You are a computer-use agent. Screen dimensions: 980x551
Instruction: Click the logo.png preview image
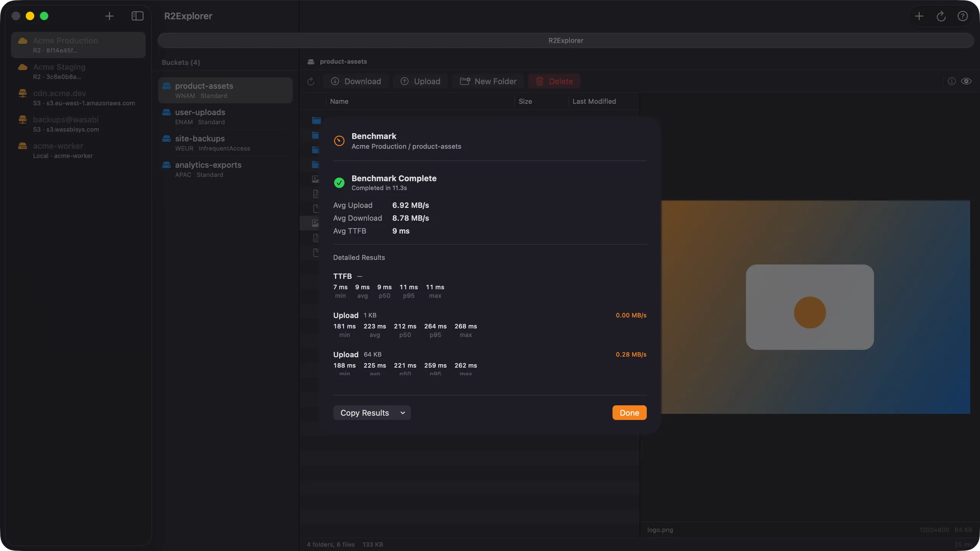815,307
